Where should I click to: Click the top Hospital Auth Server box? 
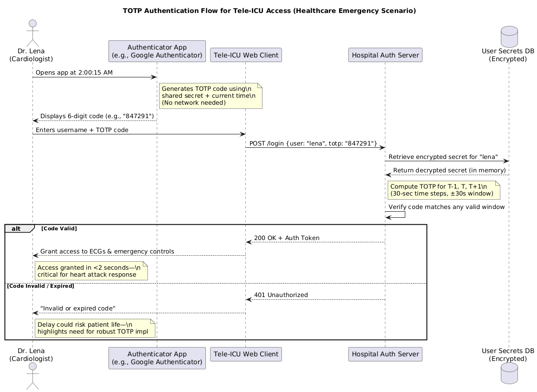[x=385, y=55]
